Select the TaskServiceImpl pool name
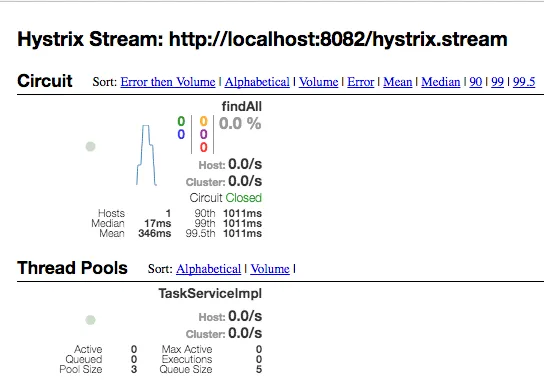Screen dimensions: 544x391 click(x=210, y=294)
